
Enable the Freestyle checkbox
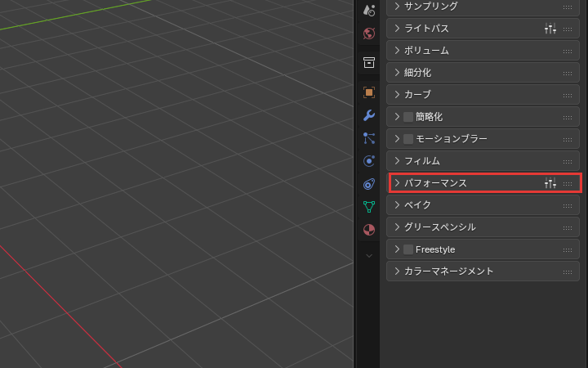(x=408, y=249)
